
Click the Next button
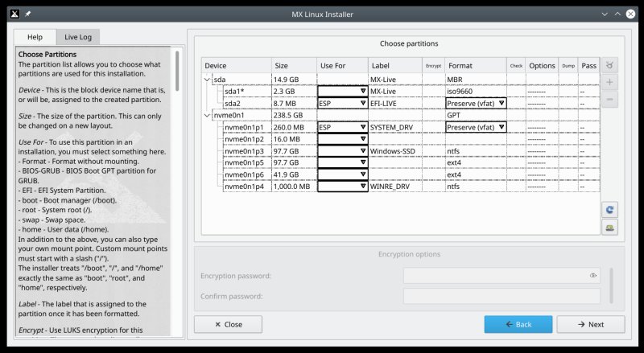pos(591,324)
